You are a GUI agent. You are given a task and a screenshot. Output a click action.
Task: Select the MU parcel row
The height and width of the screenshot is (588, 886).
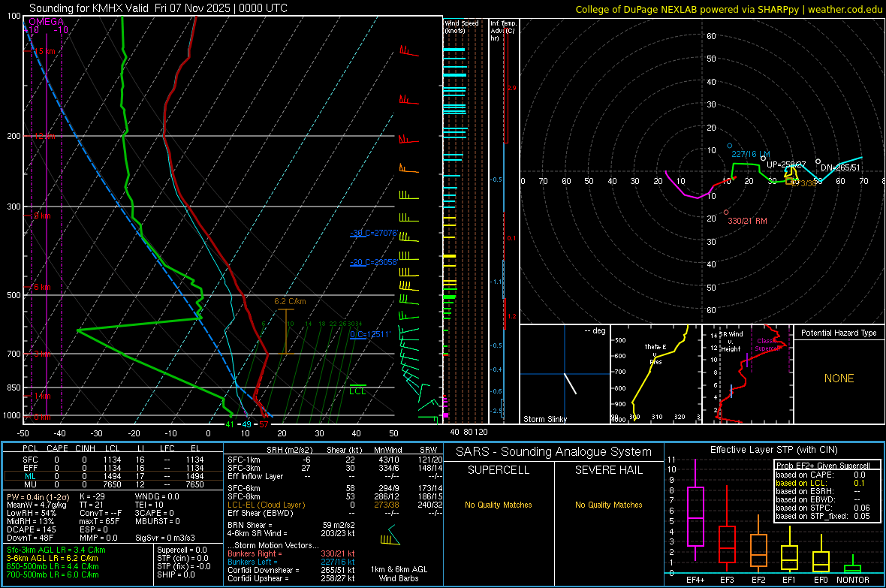point(113,484)
